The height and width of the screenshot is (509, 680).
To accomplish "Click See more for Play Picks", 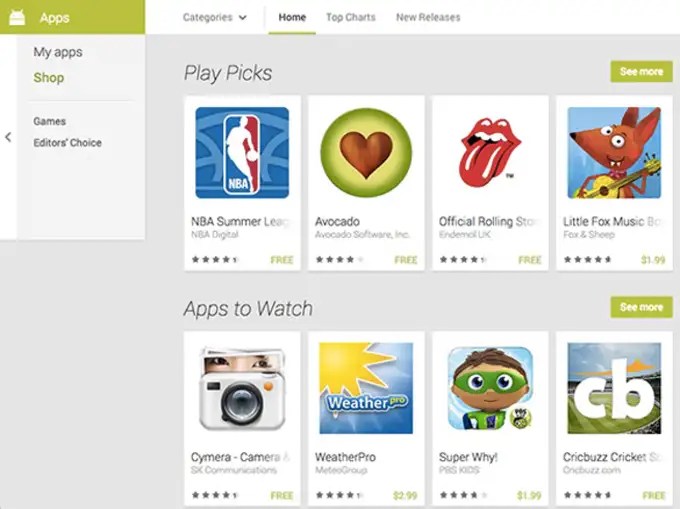I will (641, 72).
